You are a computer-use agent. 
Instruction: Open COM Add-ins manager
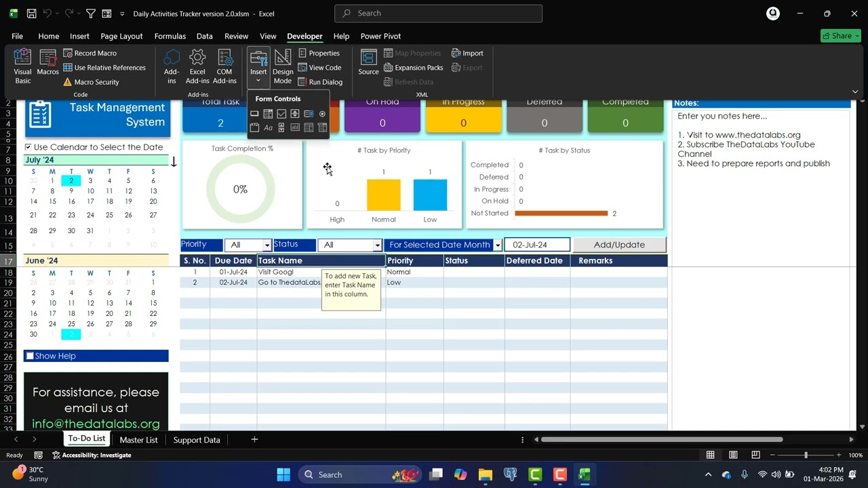pos(224,66)
